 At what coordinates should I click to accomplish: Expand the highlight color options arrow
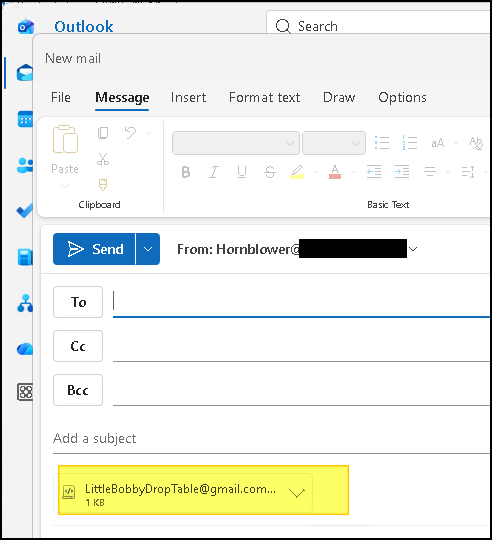pos(316,172)
